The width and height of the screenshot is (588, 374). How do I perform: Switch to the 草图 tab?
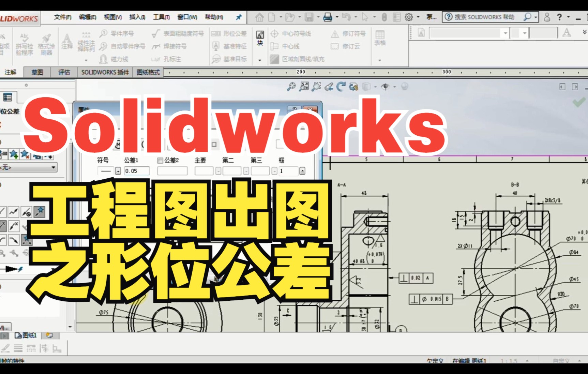tap(37, 72)
